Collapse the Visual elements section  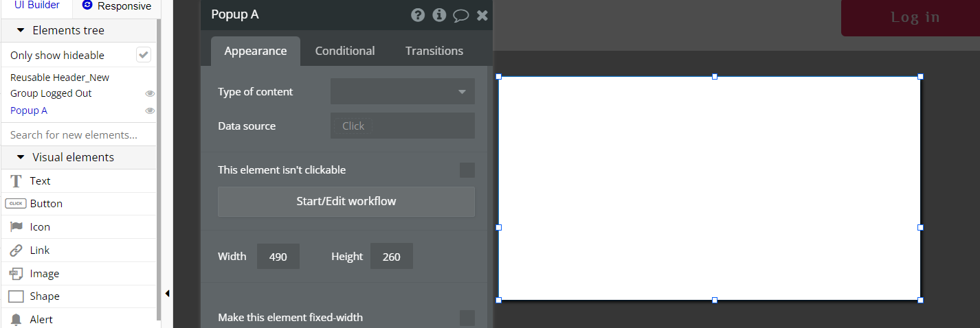(20, 157)
